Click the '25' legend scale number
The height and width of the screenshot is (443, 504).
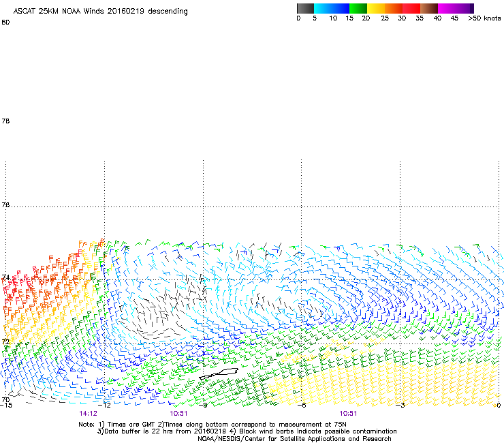click(385, 18)
